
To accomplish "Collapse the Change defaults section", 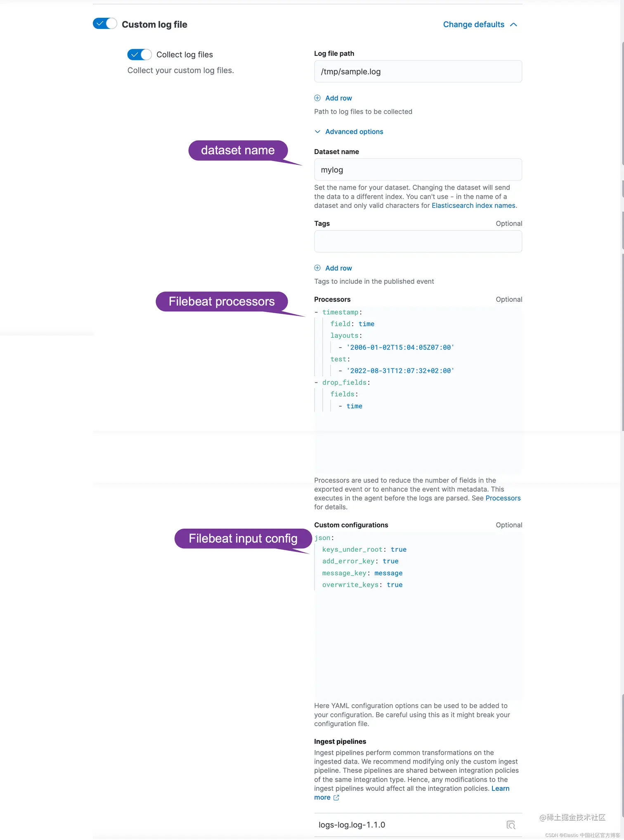I will [x=480, y=25].
